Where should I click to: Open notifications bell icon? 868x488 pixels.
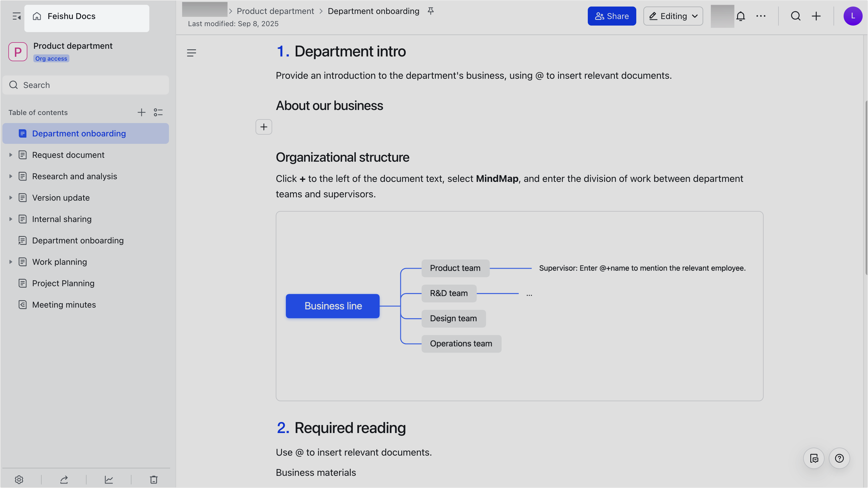click(741, 16)
